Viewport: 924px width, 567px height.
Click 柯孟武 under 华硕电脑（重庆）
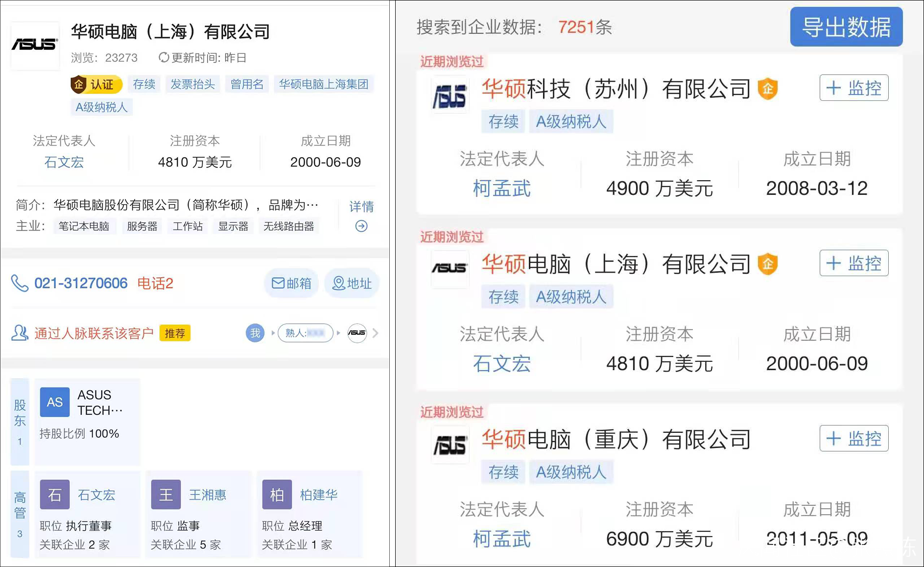(x=501, y=539)
